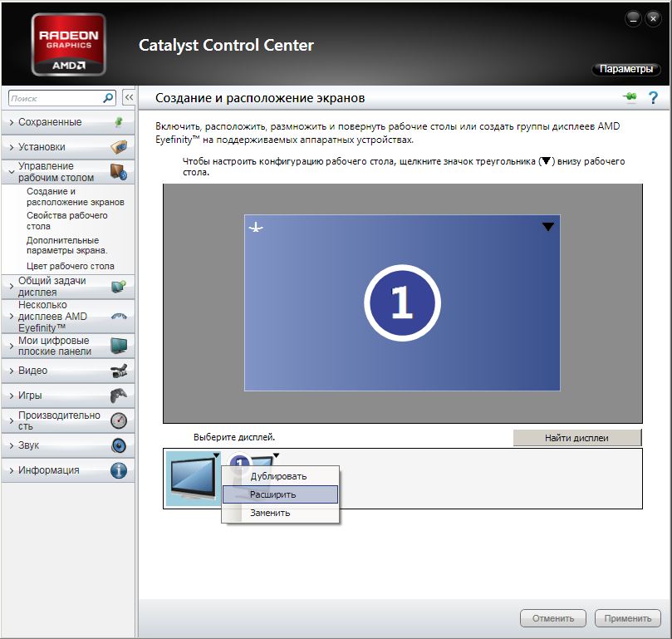Click the Видео camera icon
This screenshot has width=672, height=639.
click(x=119, y=371)
